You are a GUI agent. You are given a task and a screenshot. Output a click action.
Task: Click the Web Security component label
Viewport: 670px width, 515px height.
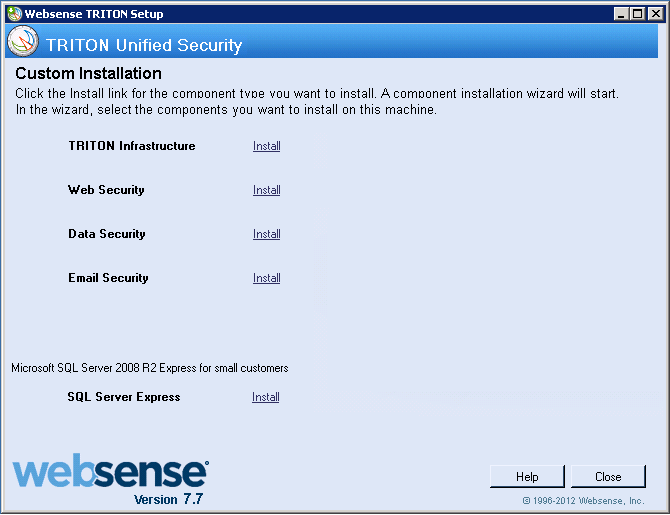tap(106, 190)
